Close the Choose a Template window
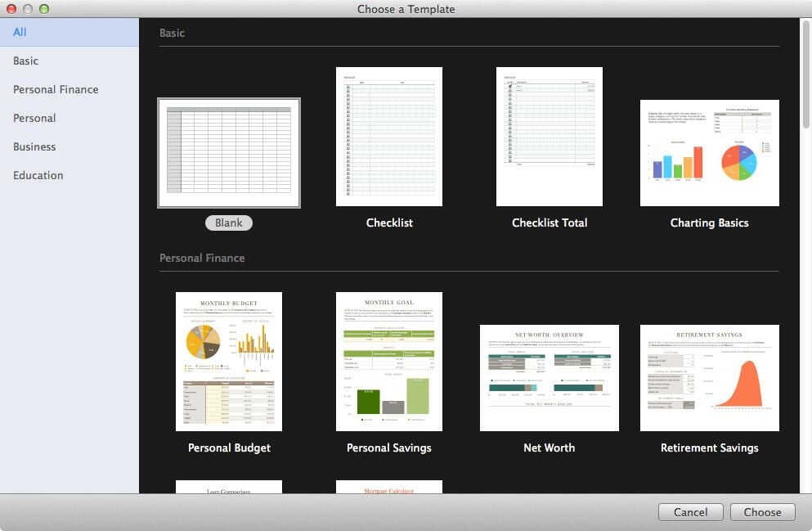812x531 pixels. 11,9
